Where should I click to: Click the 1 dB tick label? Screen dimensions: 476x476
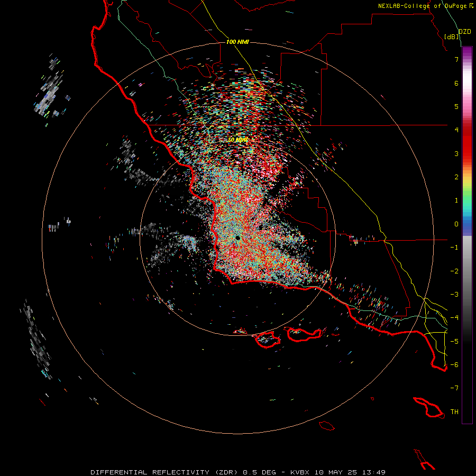pyautogui.click(x=456, y=200)
